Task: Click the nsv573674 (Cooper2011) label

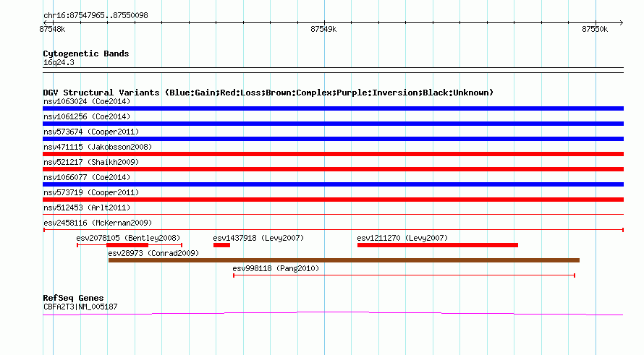Action: (x=91, y=132)
